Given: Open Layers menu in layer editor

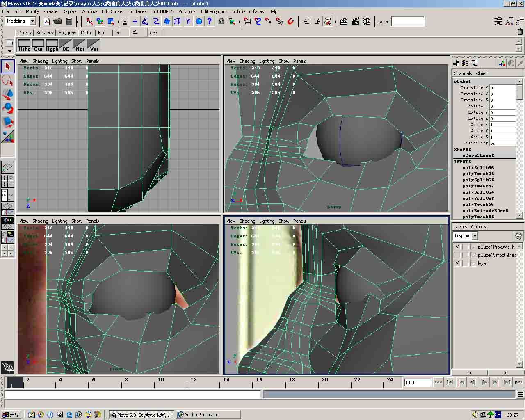Looking at the screenshot, I should [460, 227].
